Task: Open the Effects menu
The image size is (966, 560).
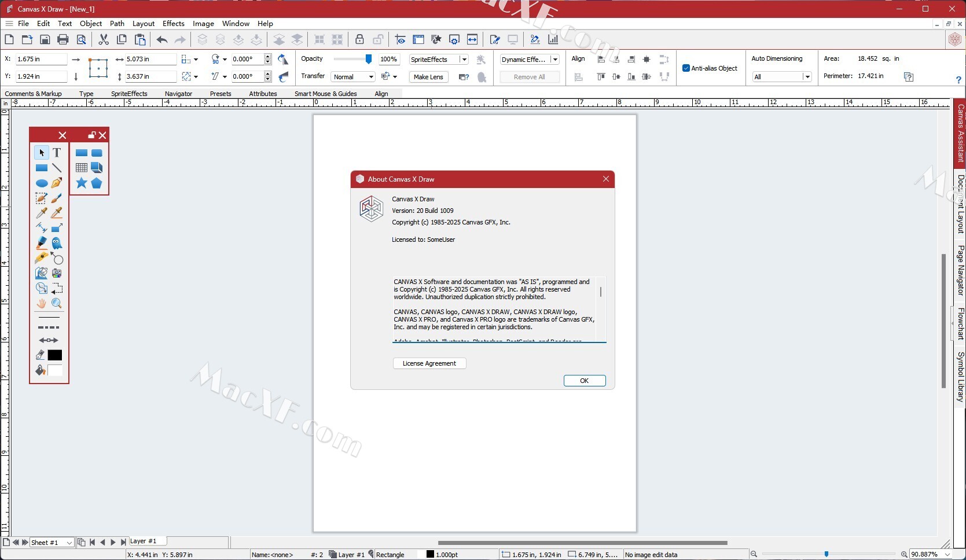Action: (x=174, y=24)
